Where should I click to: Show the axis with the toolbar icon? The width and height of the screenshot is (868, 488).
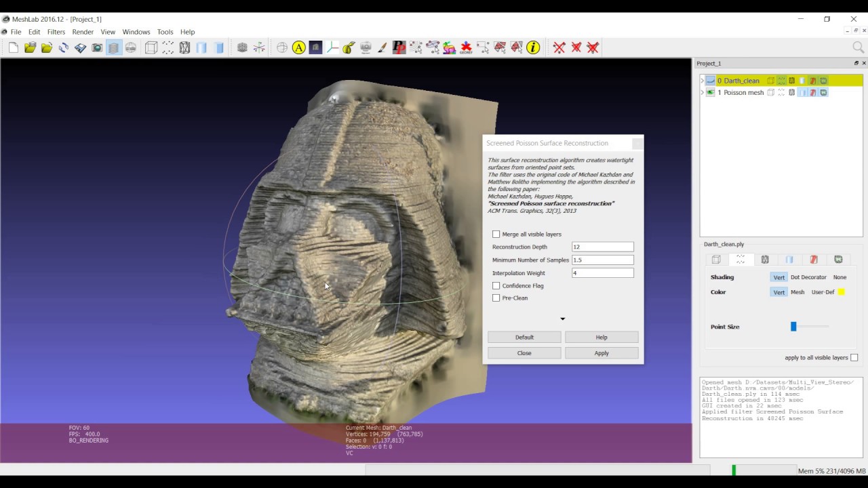pos(259,47)
